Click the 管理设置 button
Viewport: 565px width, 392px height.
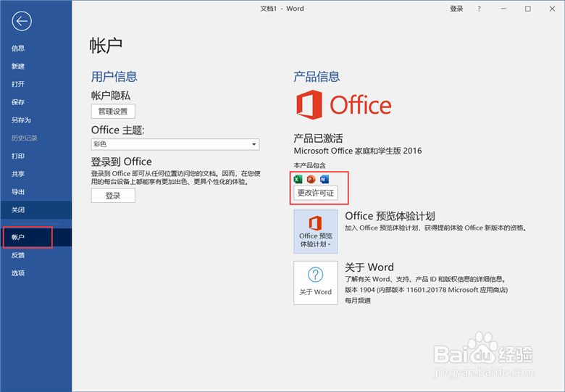point(113,112)
